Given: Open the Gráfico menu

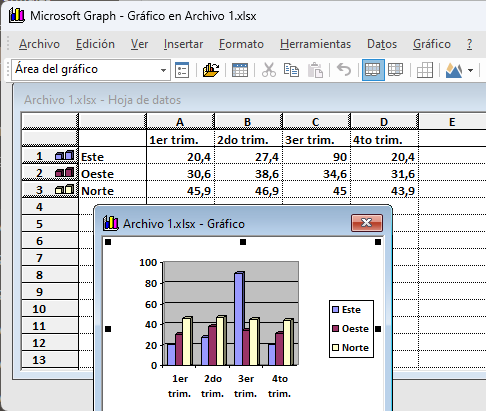Looking at the screenshot, I should pos(432,44).
